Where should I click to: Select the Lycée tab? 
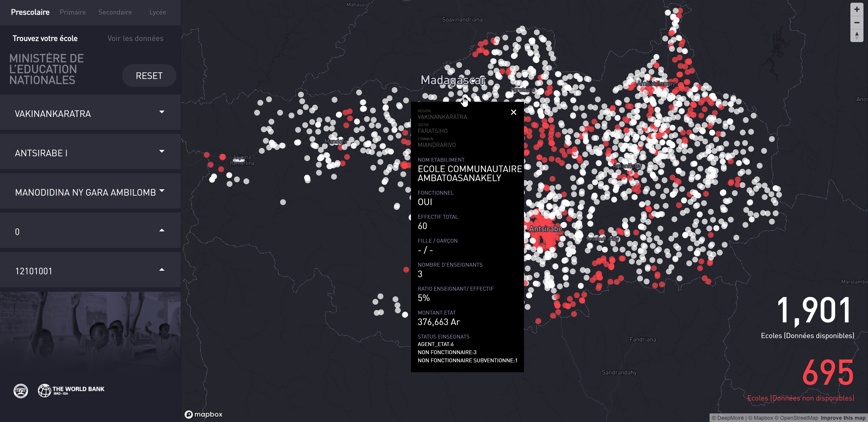click(158, 12)
